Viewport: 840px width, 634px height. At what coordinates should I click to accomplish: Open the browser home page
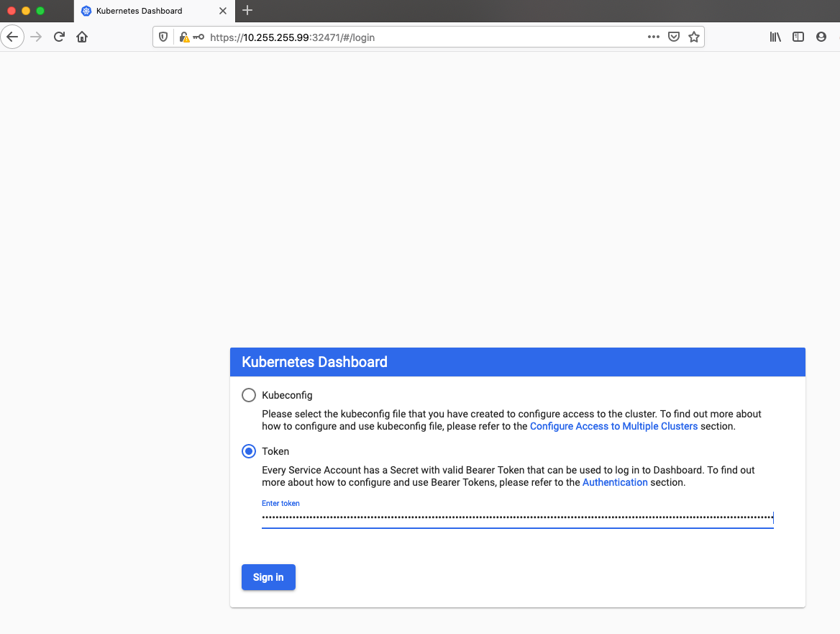pyautogui.click(x=82, y=37)
